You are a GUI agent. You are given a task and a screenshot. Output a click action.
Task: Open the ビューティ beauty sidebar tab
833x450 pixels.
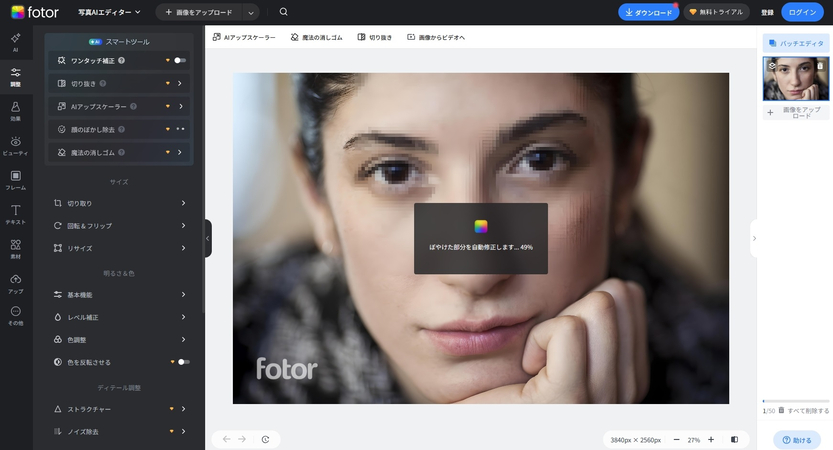click(x=15, y=146)
